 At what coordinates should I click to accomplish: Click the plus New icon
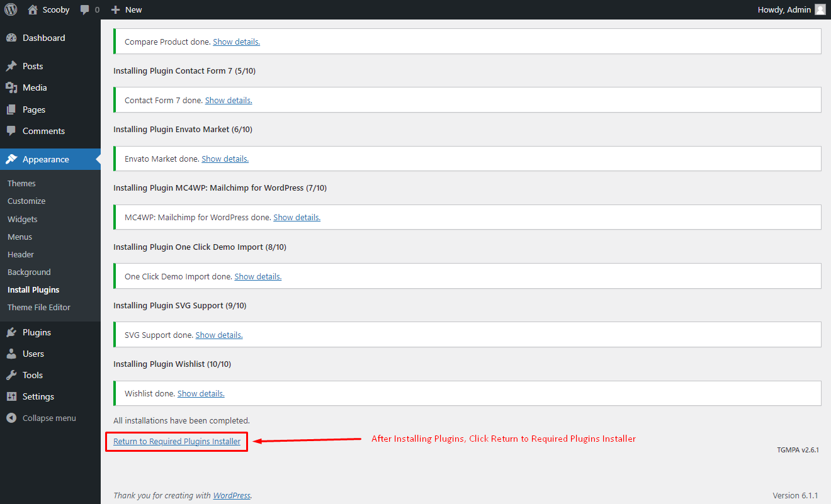(x=115, y=9)
